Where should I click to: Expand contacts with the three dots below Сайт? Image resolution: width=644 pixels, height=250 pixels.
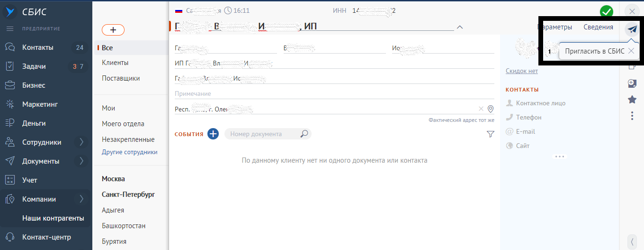(x=560, y=156)
